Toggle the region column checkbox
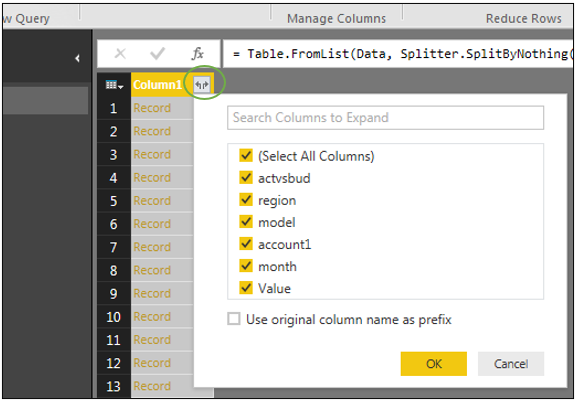This screenshot has height=402, width=576. [x=246, y=200]
